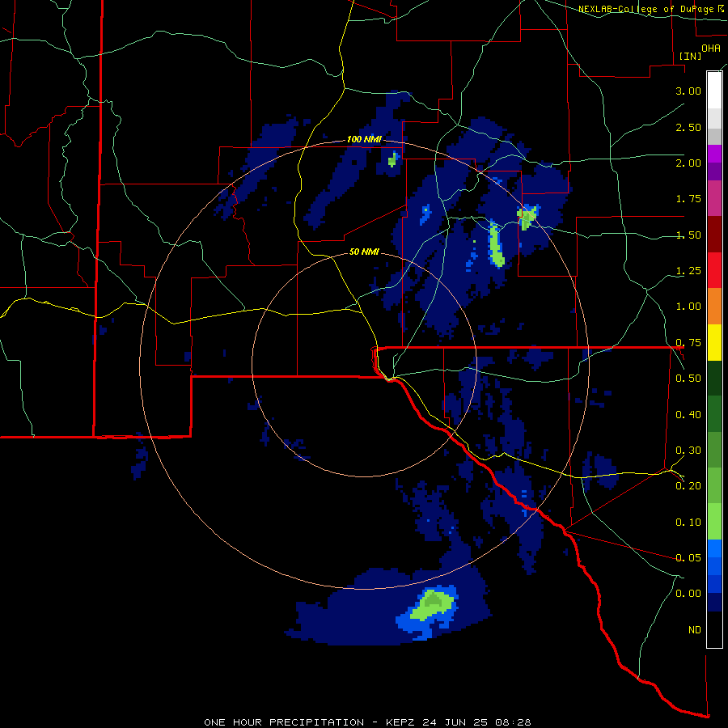
Task: Click the 2.00 legend value
Action: click(688, 163)
